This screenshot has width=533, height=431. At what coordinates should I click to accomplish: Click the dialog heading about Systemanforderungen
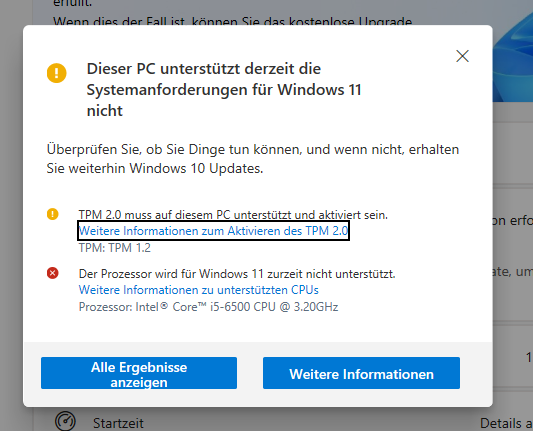click(224, 90)
